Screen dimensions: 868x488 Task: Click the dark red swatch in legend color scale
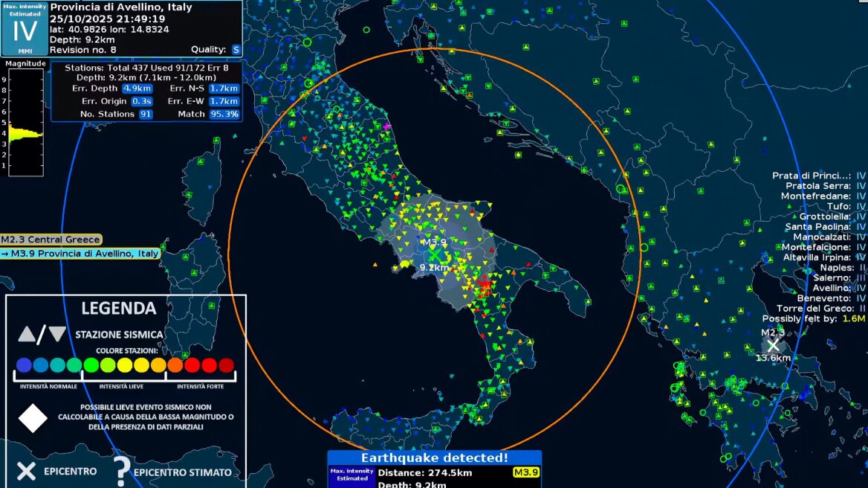pos(226,365)
